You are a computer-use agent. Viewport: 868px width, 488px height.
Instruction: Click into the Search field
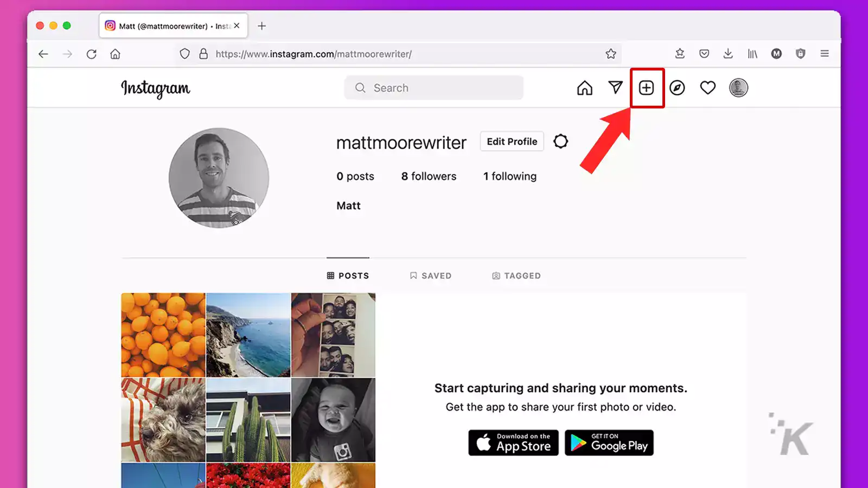pyautogui.click(x=434, y=87)
